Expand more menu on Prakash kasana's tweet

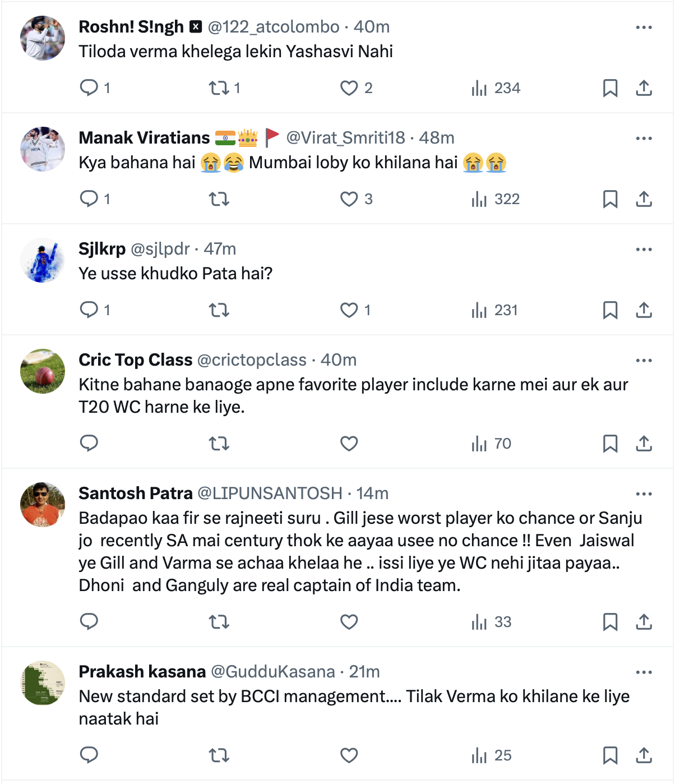tap(644, 672)
